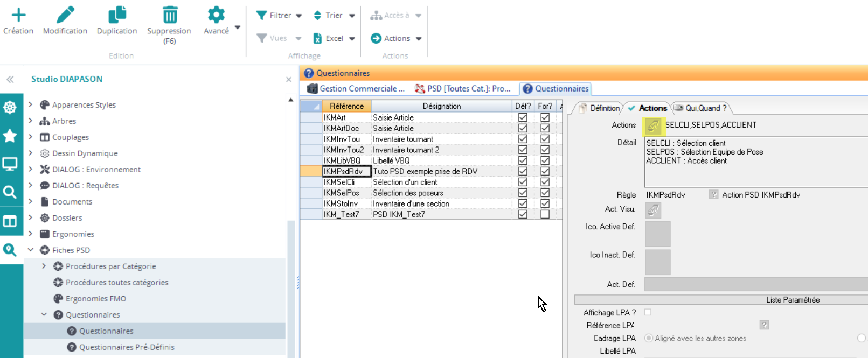The width and height of the screenshot is (868, 358).
Task: Select Questionnaires Pré-Définis tree item
Action: pos(127,347)
